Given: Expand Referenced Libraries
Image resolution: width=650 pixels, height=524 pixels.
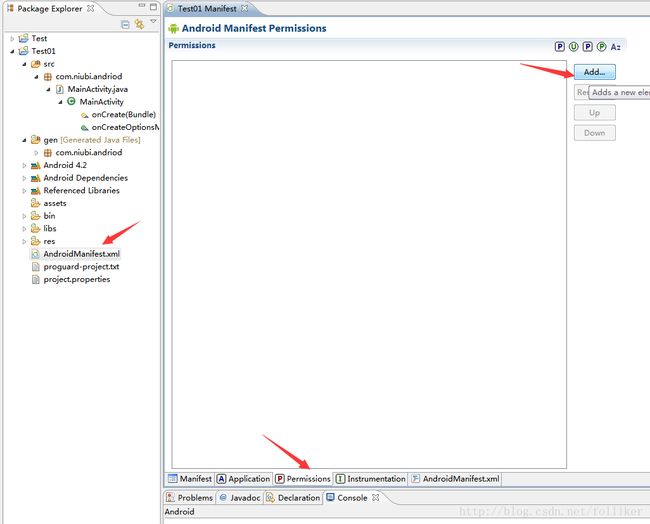Looking at the screenshot, I should tap(24, 191).
